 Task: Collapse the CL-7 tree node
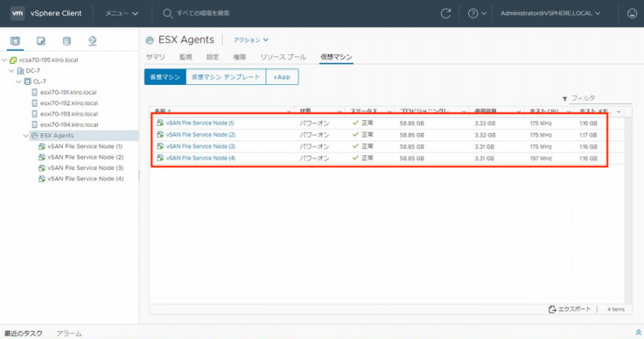click(x=18, y=81)
